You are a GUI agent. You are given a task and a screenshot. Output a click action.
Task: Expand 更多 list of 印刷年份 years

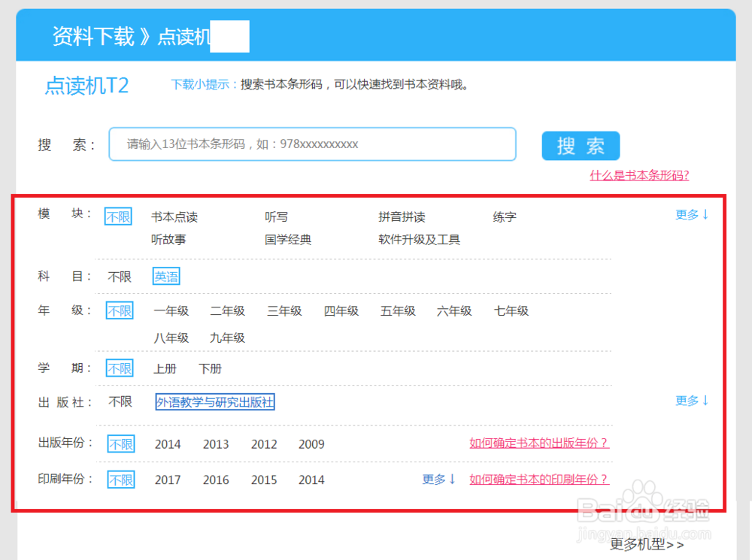438,480
